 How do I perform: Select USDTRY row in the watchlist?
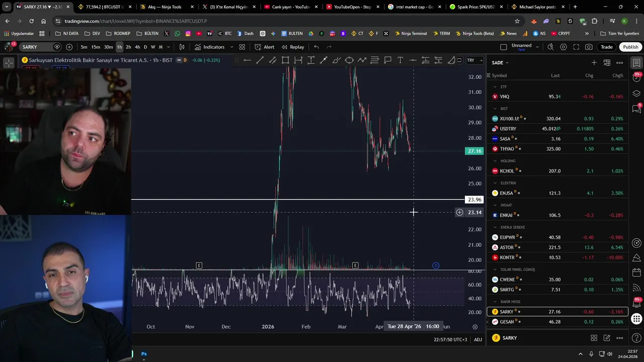pyautogui.click(x=557, y=129)
